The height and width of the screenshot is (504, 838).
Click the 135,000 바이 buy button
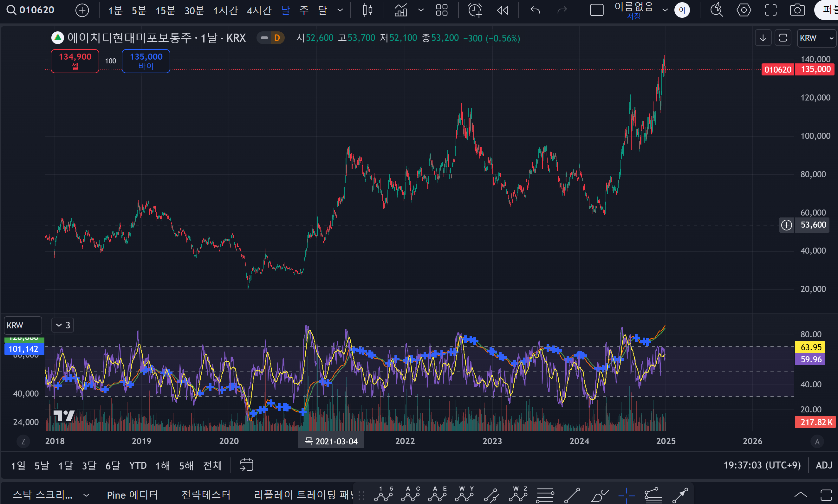[x=146, y=61]
